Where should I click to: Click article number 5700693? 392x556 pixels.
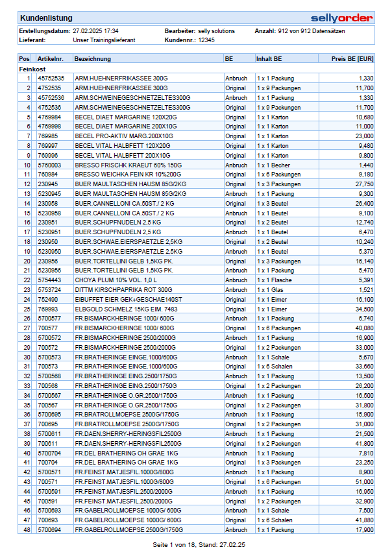49,511
